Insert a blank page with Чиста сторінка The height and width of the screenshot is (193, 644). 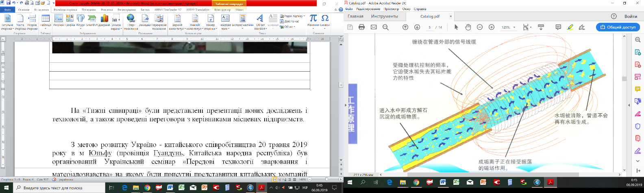[20, 22]
